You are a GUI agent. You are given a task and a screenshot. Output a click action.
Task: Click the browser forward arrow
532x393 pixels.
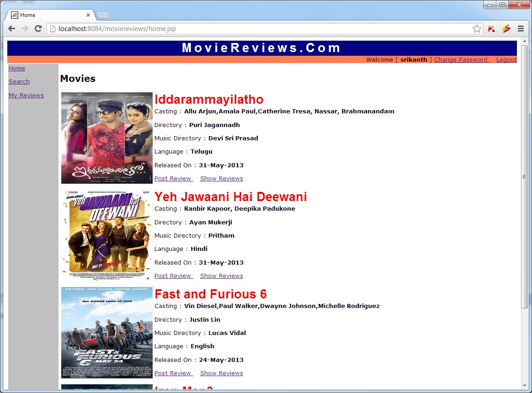[25, 28]
